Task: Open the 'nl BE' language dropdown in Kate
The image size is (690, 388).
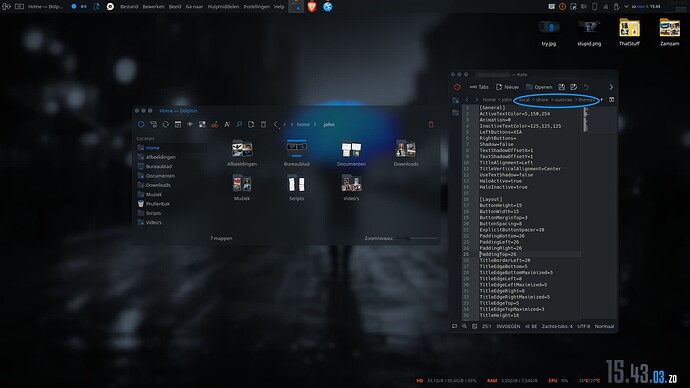Action: click(x=531, y=326)
